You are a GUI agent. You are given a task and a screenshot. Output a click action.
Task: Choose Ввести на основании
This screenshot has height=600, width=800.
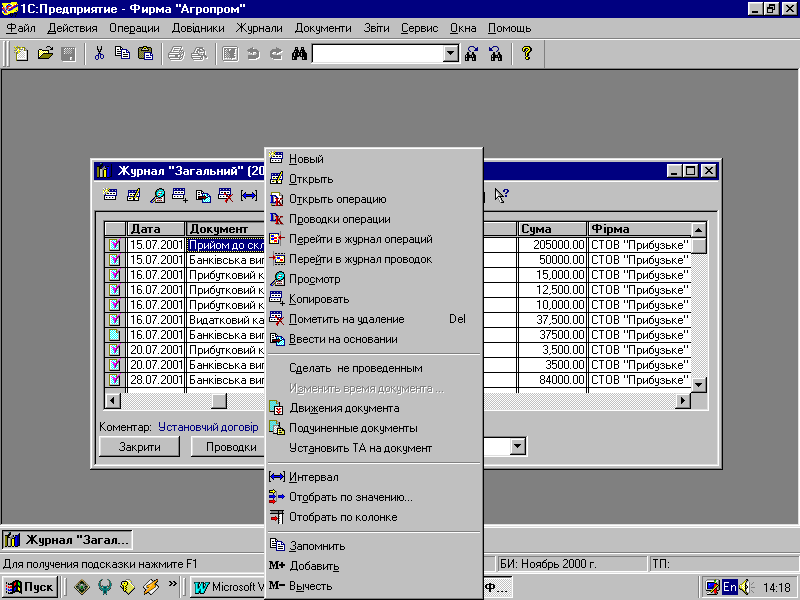point(373,339)
